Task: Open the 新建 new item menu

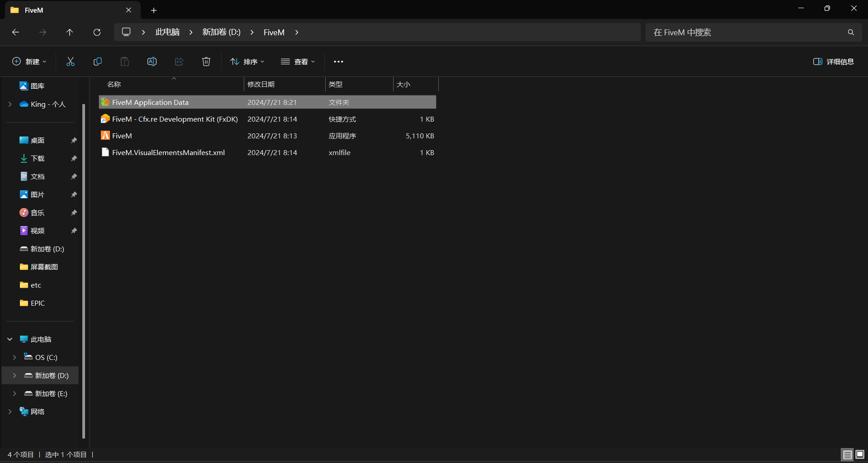Action: [29, 61]
